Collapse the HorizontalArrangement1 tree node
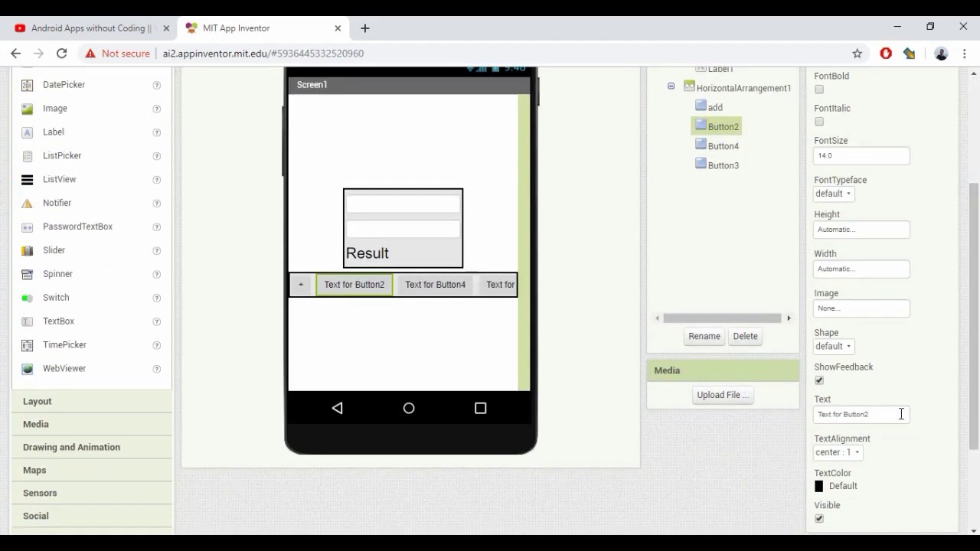Image resolution: width=980 pixels, height=551 pixels. pos(671,86)
